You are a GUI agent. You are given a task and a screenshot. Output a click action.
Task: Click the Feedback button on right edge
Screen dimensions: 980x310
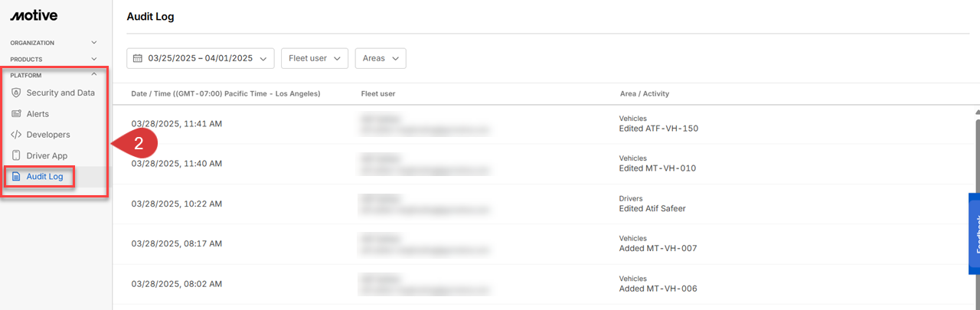(975, 233)
